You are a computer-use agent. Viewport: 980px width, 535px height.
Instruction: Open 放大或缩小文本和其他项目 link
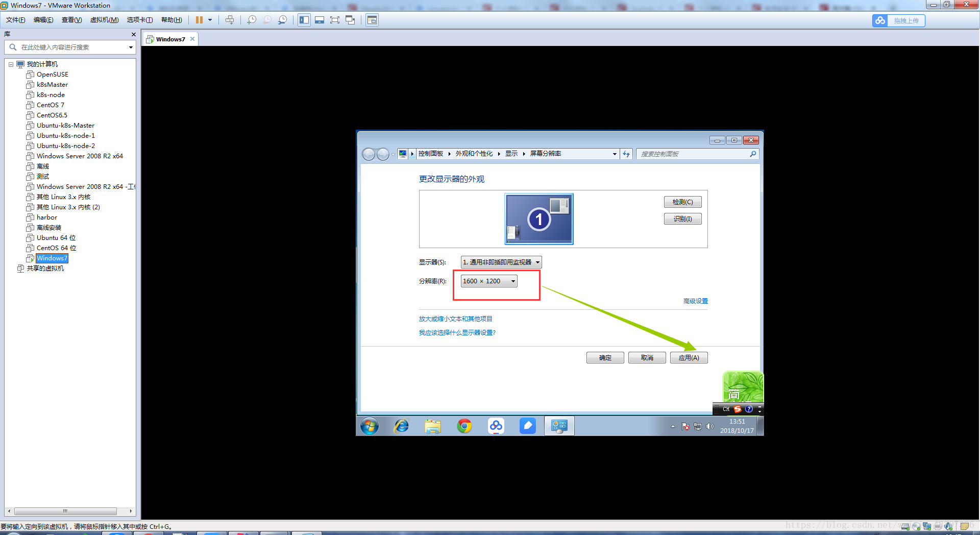456,319
